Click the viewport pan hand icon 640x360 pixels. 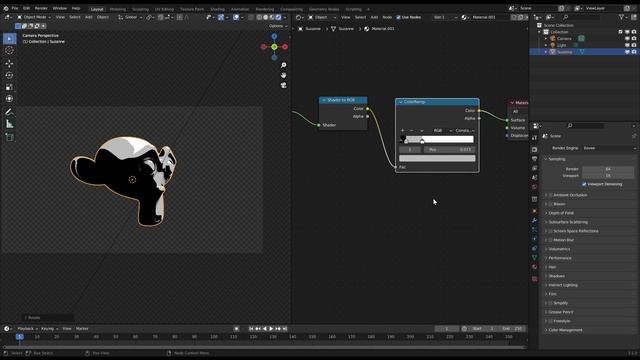click(283, 76)
